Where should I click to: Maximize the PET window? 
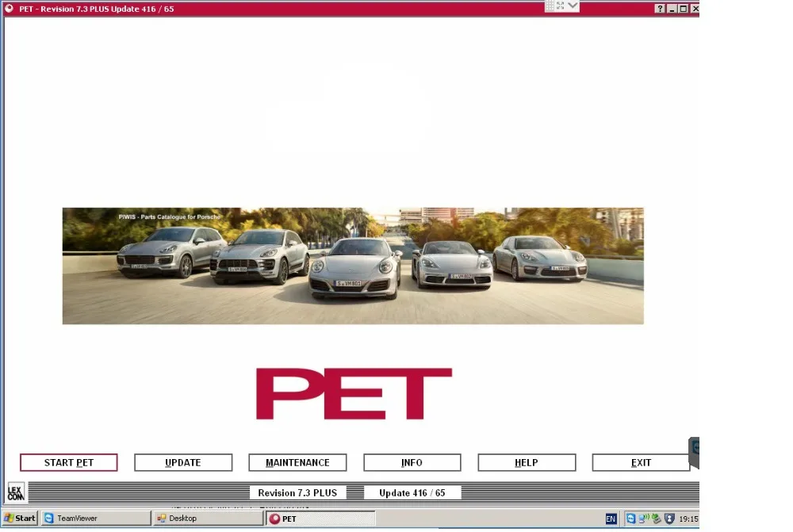(684, 9)
